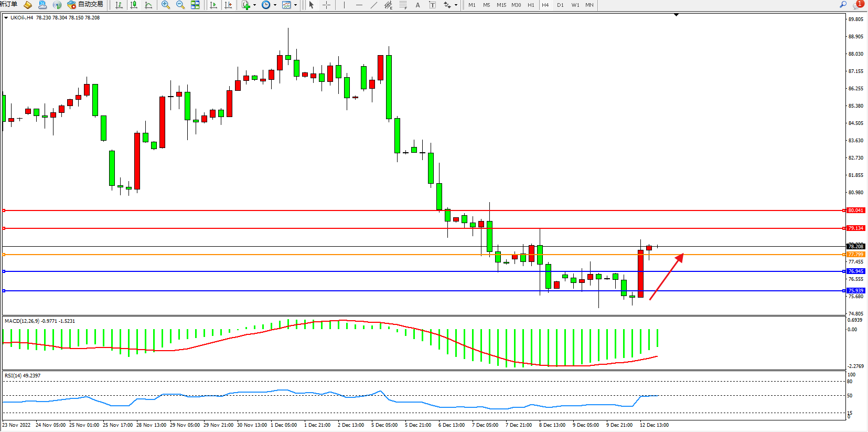This screenshot has height=432, width=868.
Task: Open the chart Templates dropdown arrow
Action: pos(295,5)
